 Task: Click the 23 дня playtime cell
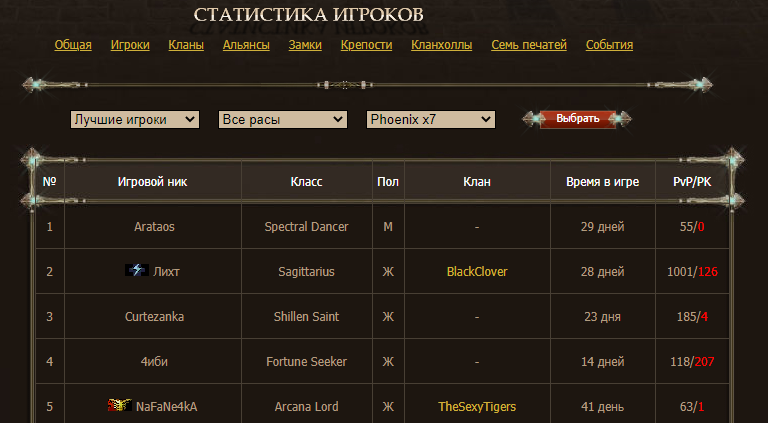[602, 317]
